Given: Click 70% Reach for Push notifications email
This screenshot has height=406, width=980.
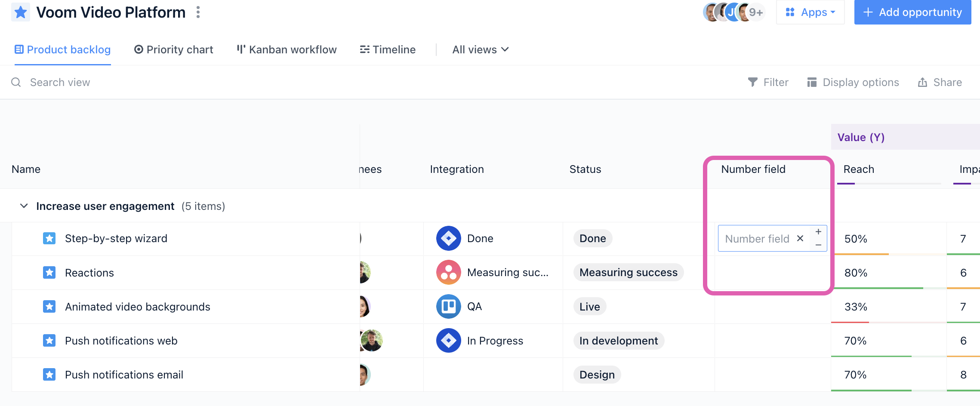Looking at the screenshot, I should [855, 375].
